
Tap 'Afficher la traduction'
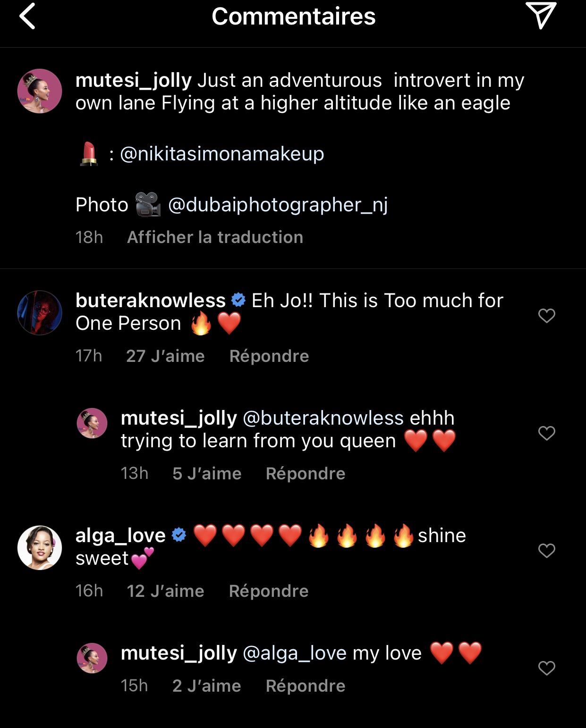click(215, 237)
